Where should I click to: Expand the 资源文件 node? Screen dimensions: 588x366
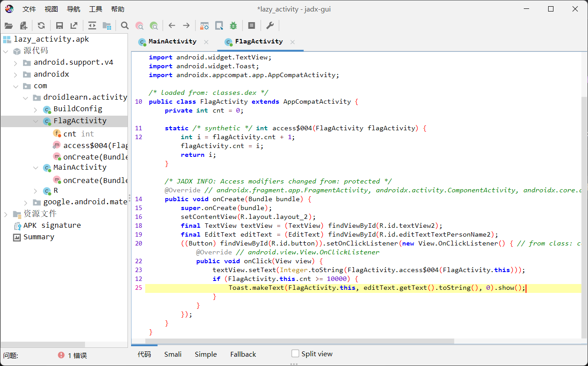[6, 214]
